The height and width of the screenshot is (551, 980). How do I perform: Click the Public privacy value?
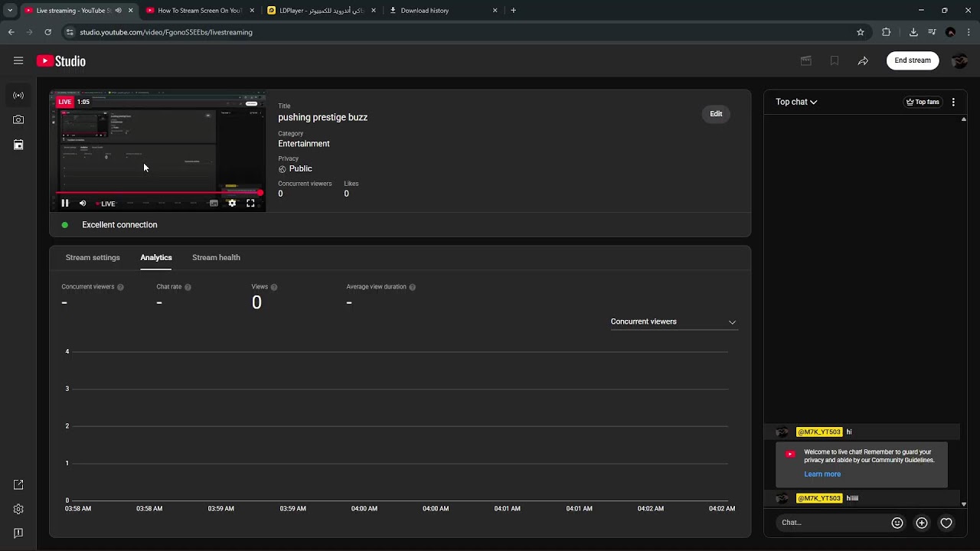coord(300,169)
